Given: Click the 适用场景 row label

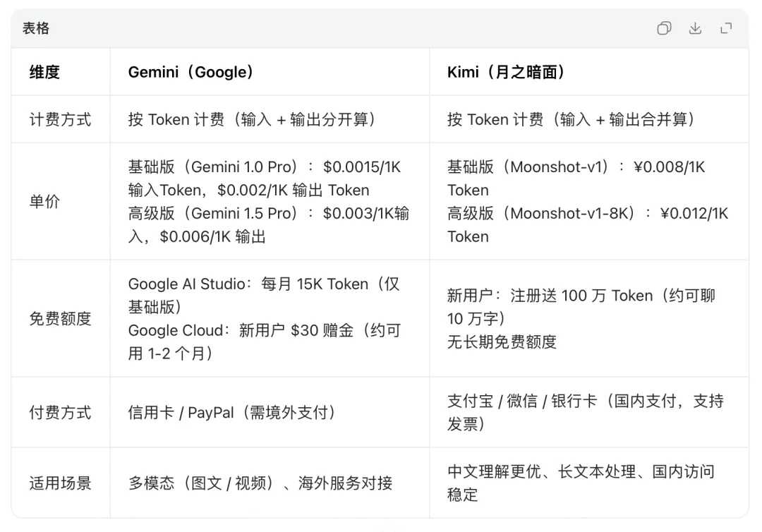Looking at the screenshot, I should (x=60, y=483).
